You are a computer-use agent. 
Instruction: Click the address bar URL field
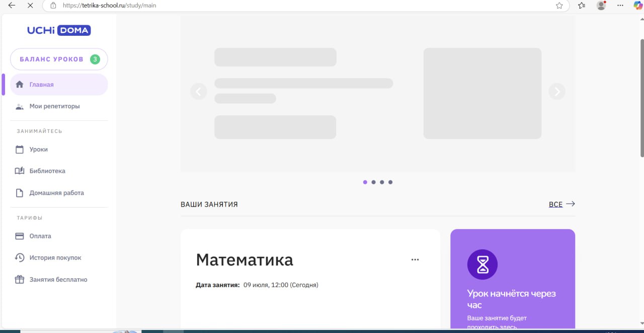306,6
